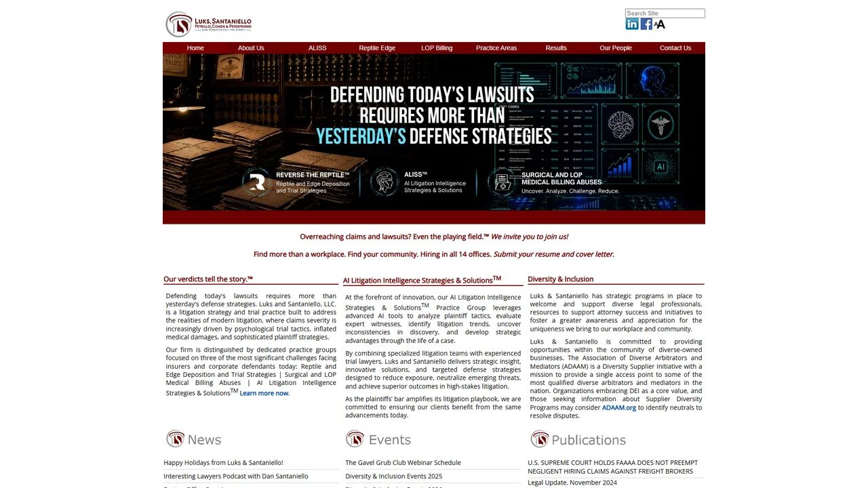Click the Luks Santaniello logo
Image resolution: width=868 pixels, height=488 pixels.
[209, 24]
